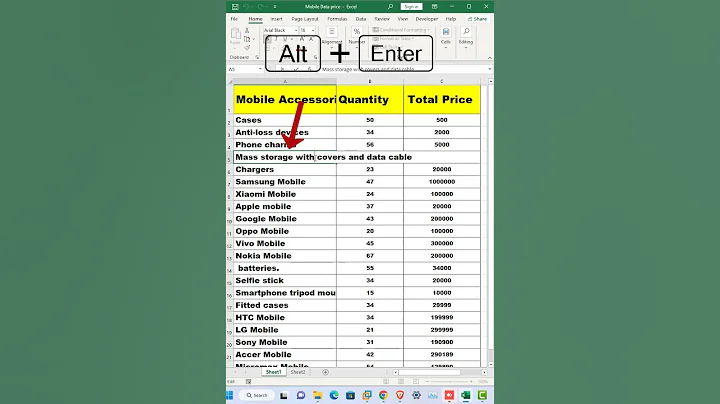Switch to the Sheet2 tab

(x=298, y=372)
